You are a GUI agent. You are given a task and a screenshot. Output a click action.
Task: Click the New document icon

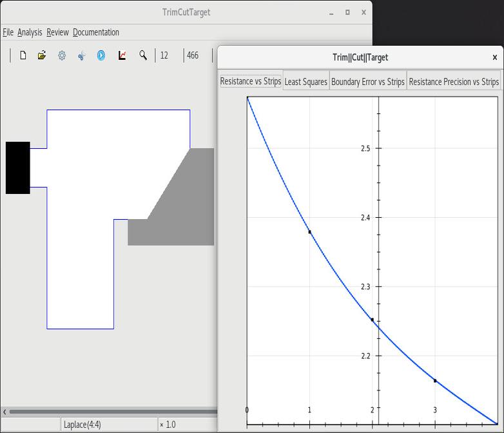(23, 55)
